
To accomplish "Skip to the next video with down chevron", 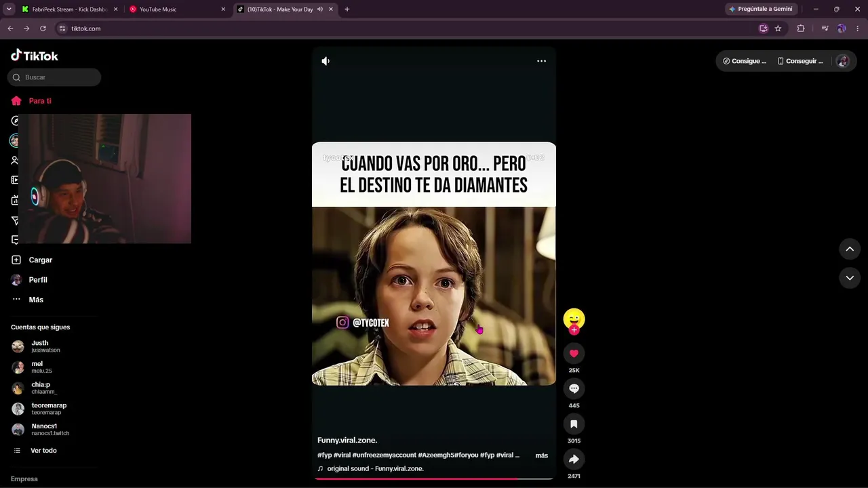I will pos(850,278).
